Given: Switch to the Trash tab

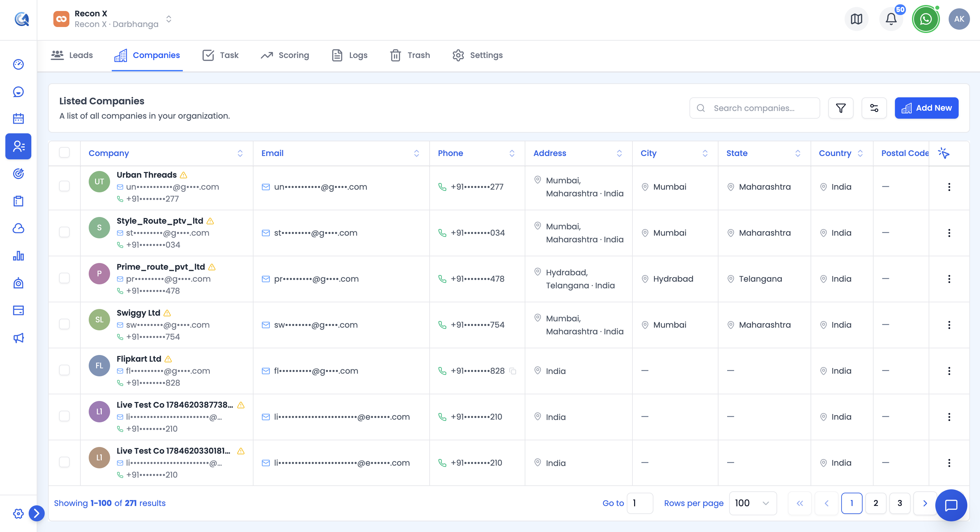Looking at the screenshot, I should coord(410,55).
